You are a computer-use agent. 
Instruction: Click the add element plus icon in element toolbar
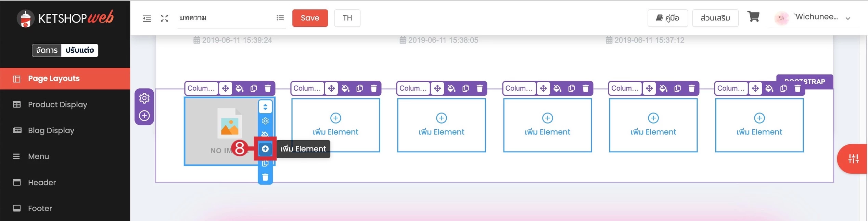coord(265,149)
